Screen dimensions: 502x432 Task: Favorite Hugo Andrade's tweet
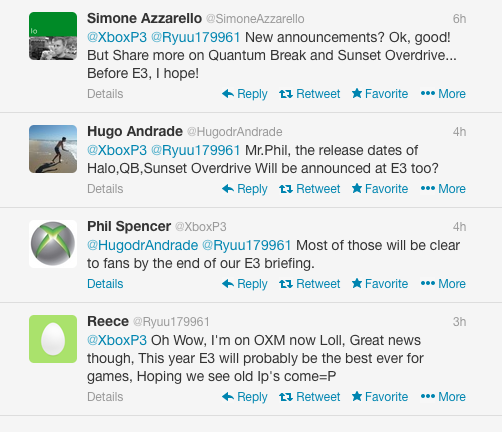coord(380,189)
